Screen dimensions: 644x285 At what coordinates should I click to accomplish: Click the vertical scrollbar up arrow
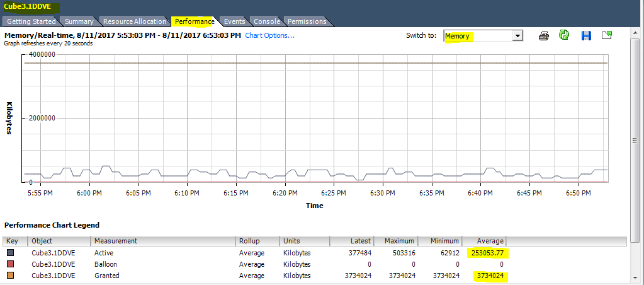[x=636, y=32]
